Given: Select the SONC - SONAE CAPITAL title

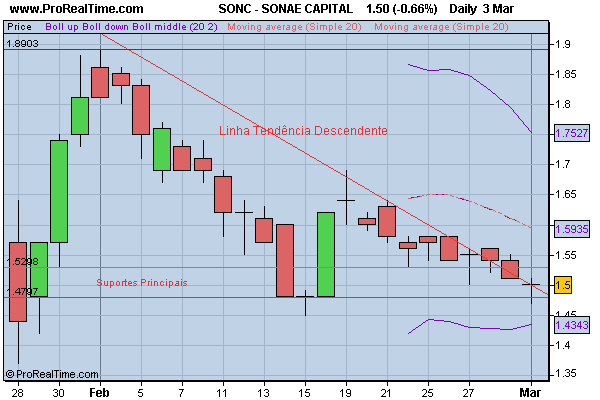Looking at the screenshot, I should 285,9.
